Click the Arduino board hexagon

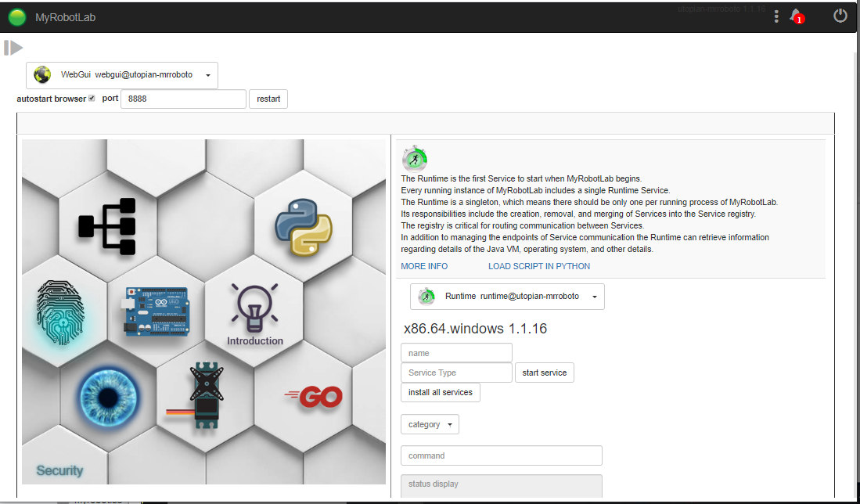tap(157, 311)
